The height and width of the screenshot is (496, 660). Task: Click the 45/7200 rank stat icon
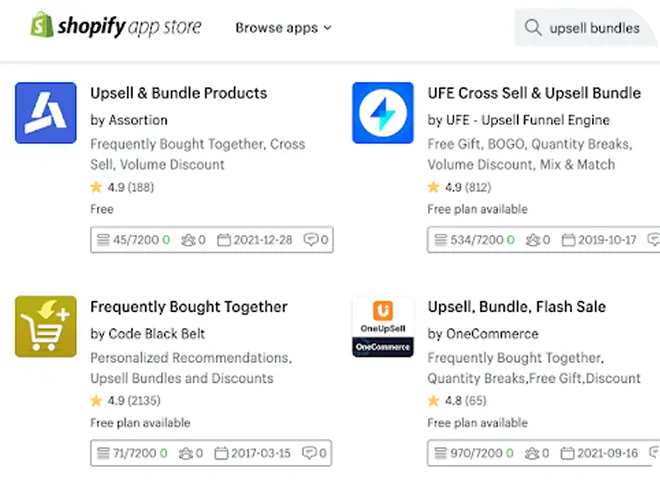(103, 240)
